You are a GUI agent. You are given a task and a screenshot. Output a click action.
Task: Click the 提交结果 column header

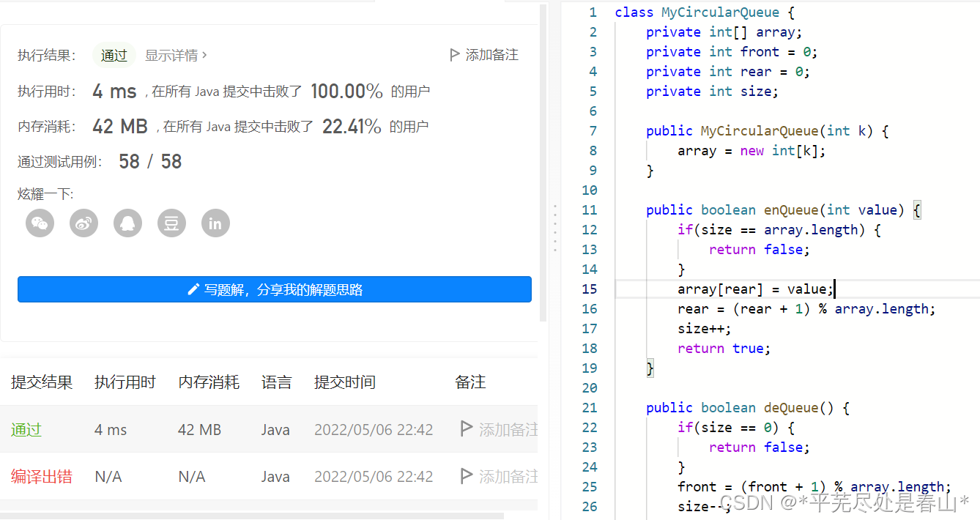click(42, 382)
